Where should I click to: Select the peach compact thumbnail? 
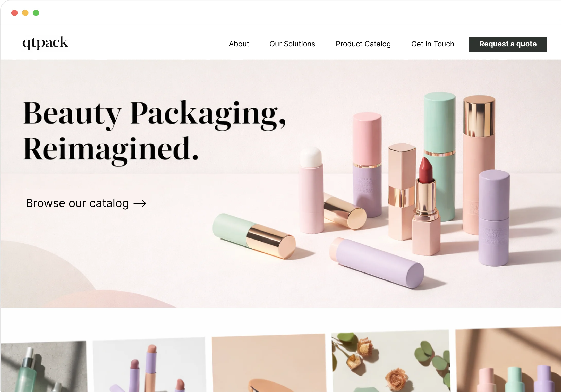[x=269, y=363]
